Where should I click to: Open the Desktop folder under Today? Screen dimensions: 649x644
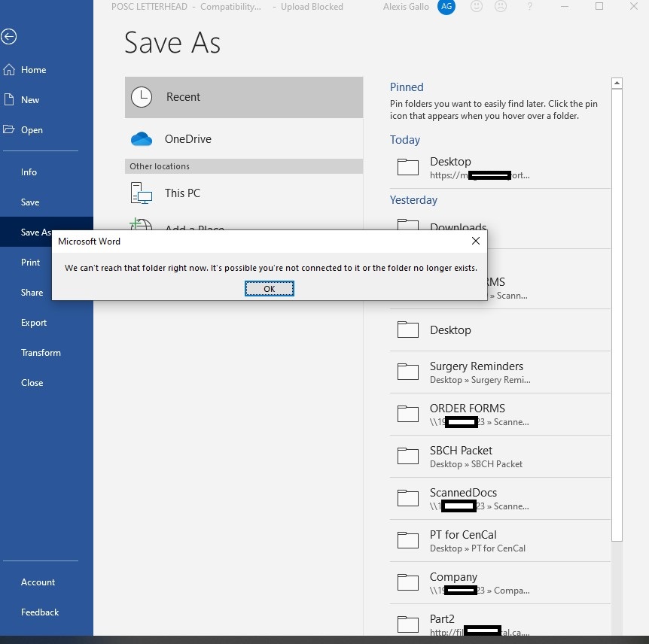point(500,168)
